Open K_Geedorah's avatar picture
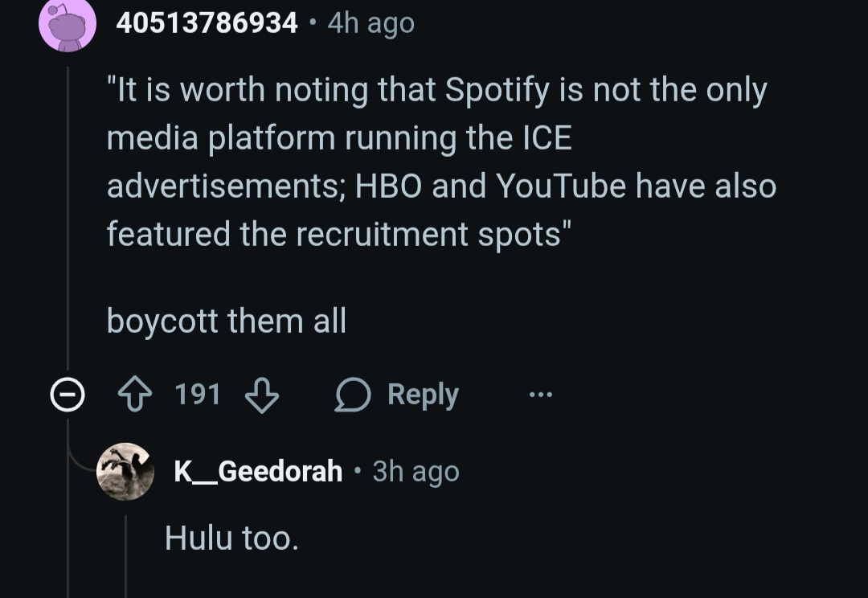The height and width of the screenshot is (598, 868). point(125,472)
